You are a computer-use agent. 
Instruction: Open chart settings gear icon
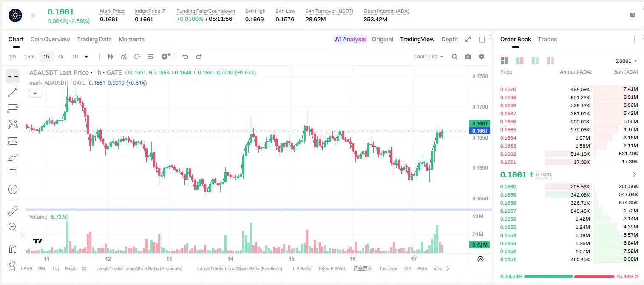482,57
